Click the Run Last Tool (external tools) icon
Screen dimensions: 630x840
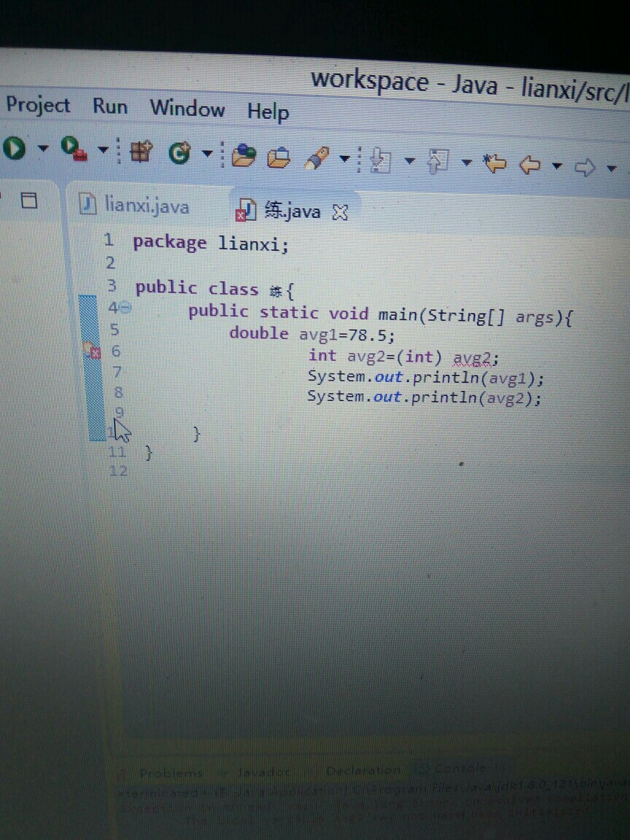click(x=74, y=149)
